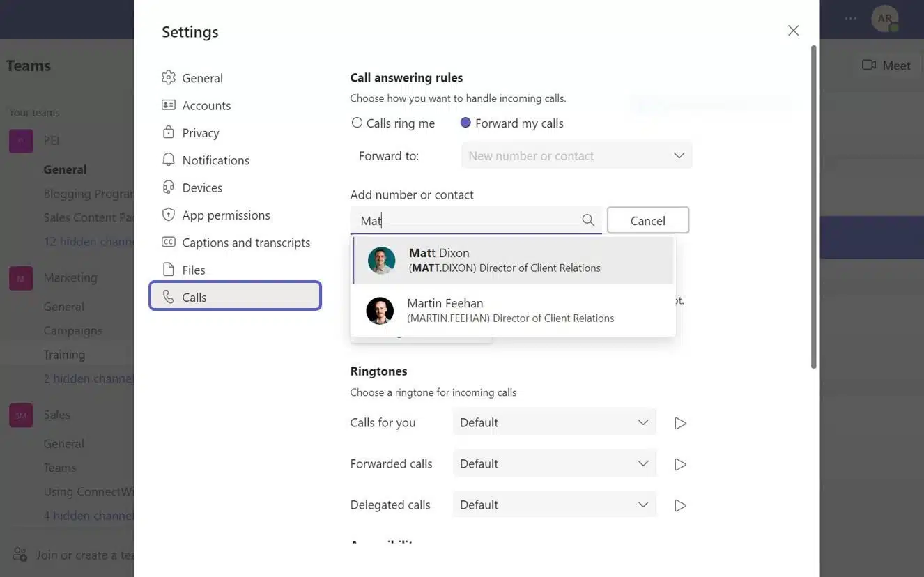This screenshot has width=924, height=577.
Task: Select the Calls ring me option
Action: pos(394,123)
